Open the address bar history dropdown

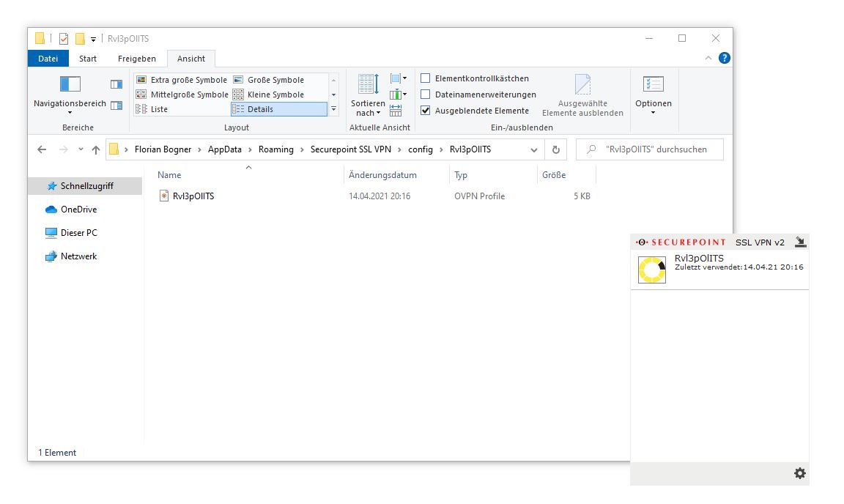[534, 149]
